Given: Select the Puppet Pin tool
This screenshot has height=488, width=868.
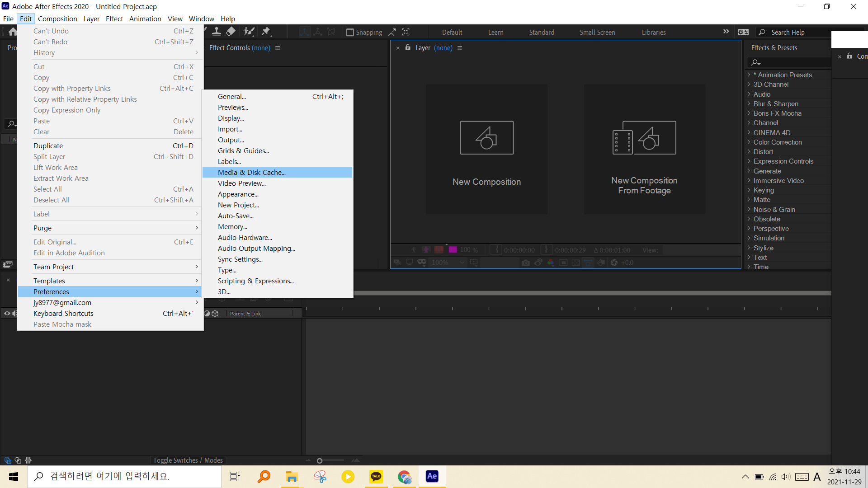Looking at the screenshot, I should 266,32.
